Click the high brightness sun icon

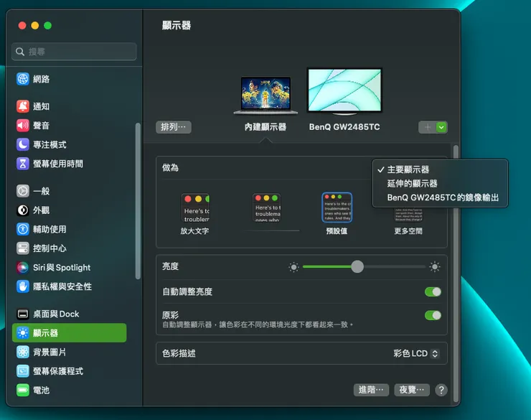(x=435, y=267)
